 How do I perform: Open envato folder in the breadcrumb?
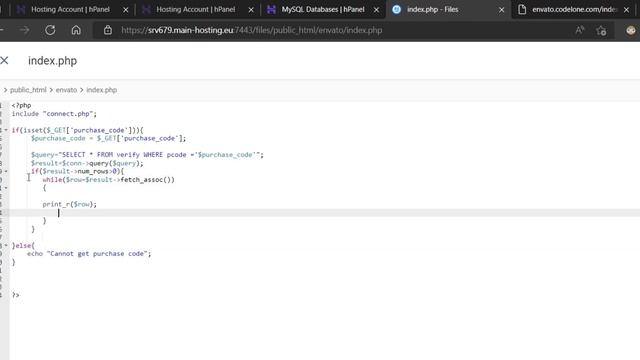(x=66, y=90)
